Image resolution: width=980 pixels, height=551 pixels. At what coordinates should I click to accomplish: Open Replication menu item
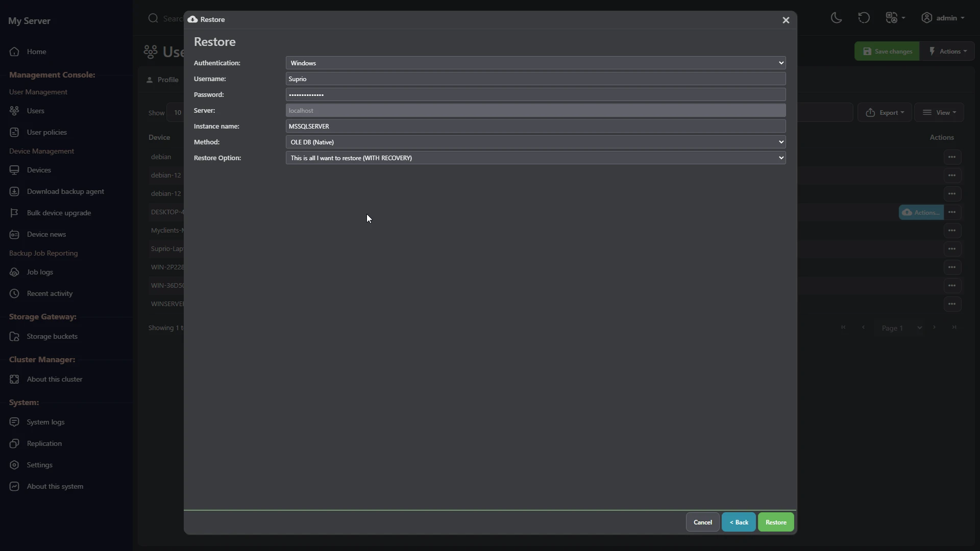tap(44, 443)
